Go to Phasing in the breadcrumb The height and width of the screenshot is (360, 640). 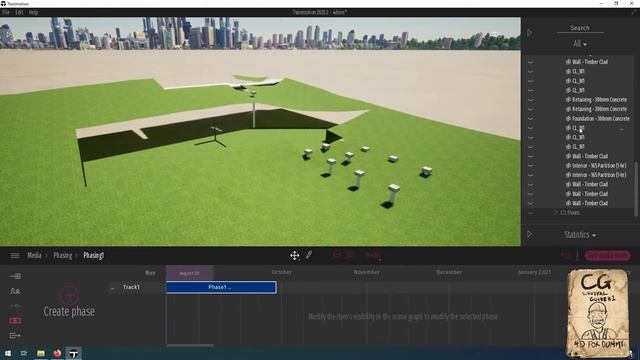[x=62, y=256]
